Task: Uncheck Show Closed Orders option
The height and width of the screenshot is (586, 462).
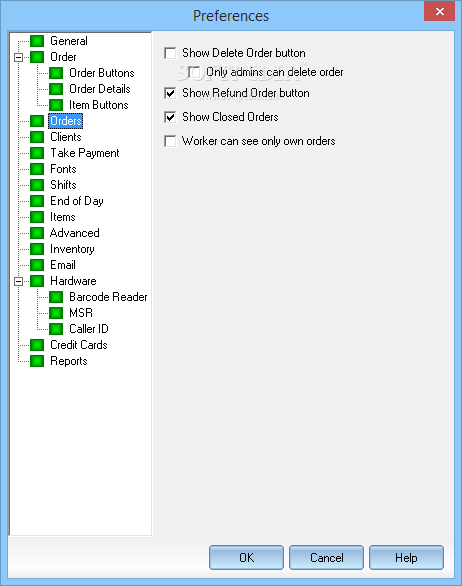Action: tap(170, 117)
